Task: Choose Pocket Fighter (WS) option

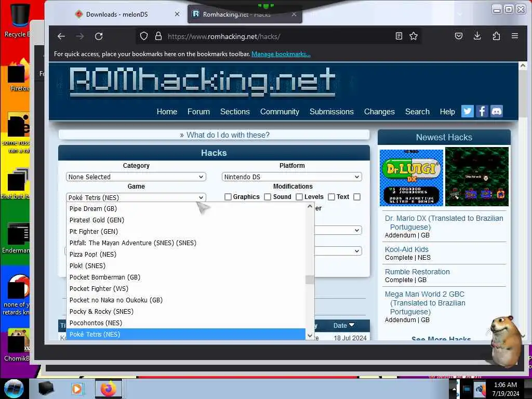Action: pos(186,289)
